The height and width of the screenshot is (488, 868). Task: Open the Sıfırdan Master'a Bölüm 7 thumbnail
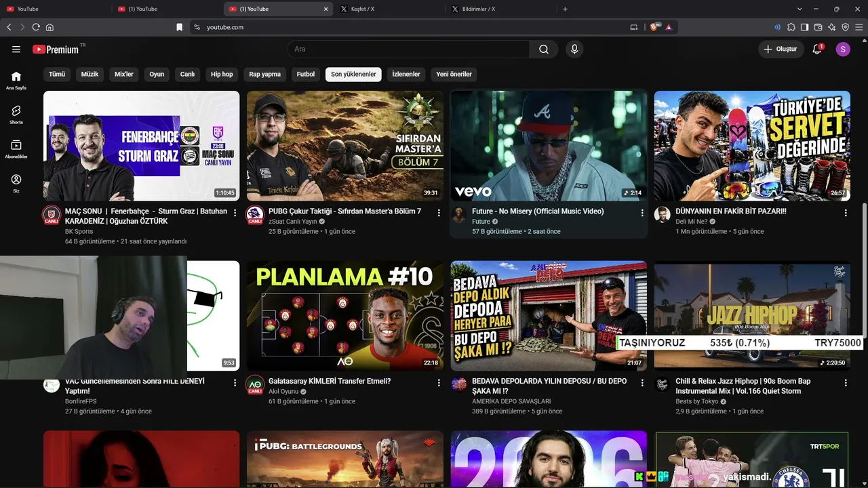(345, 146)
